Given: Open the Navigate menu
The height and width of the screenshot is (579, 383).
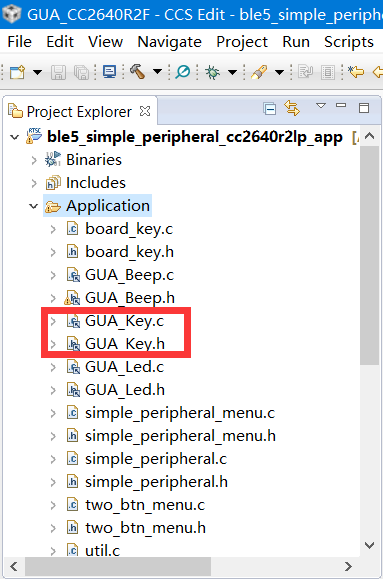Looking at the screenshot, I should point(170,42).
